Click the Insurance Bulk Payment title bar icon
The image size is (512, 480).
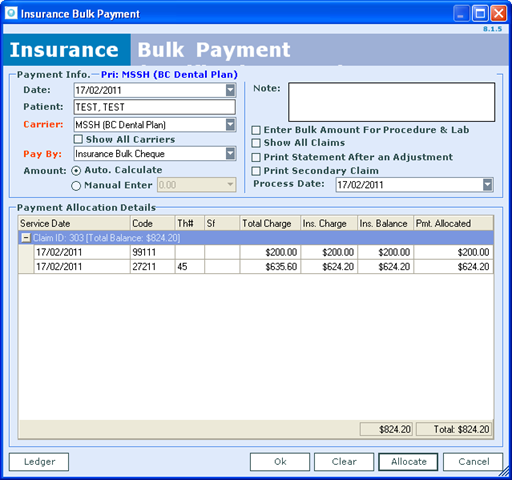11,13
